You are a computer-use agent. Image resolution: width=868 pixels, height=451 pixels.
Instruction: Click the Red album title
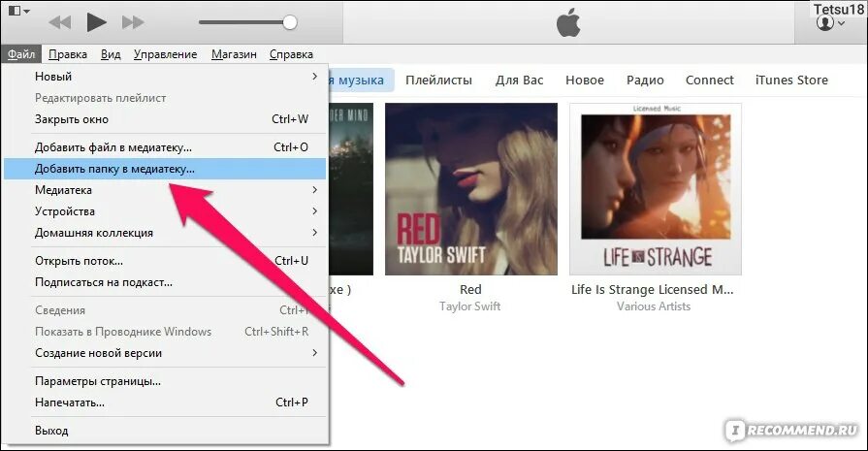click(x=470, y=289)
